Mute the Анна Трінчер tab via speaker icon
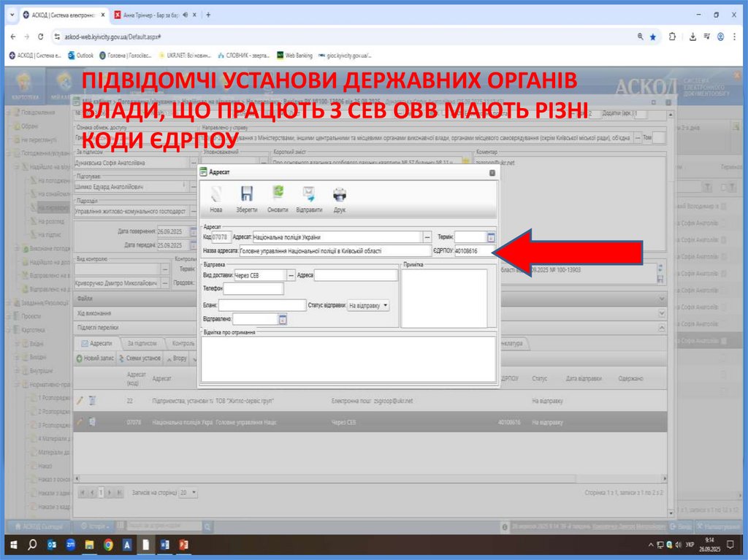The image size is (748, 560). (185, 15)
